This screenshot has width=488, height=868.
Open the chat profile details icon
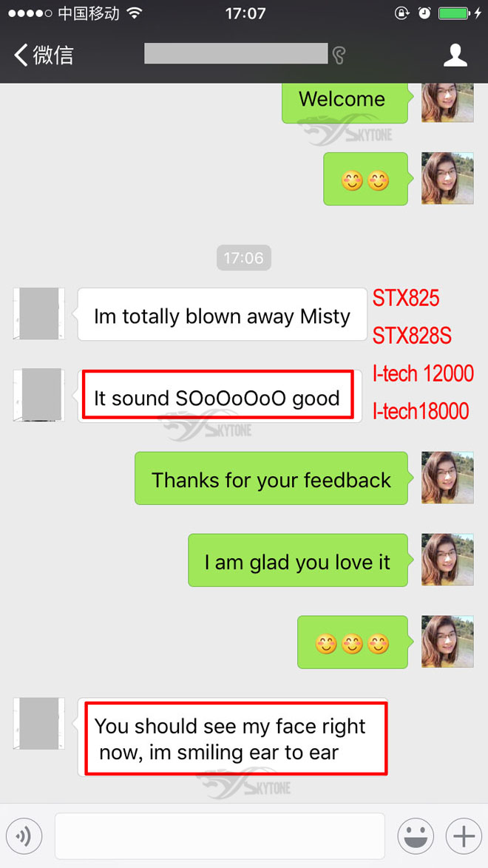pyautogui.click(x=455, y=55)
